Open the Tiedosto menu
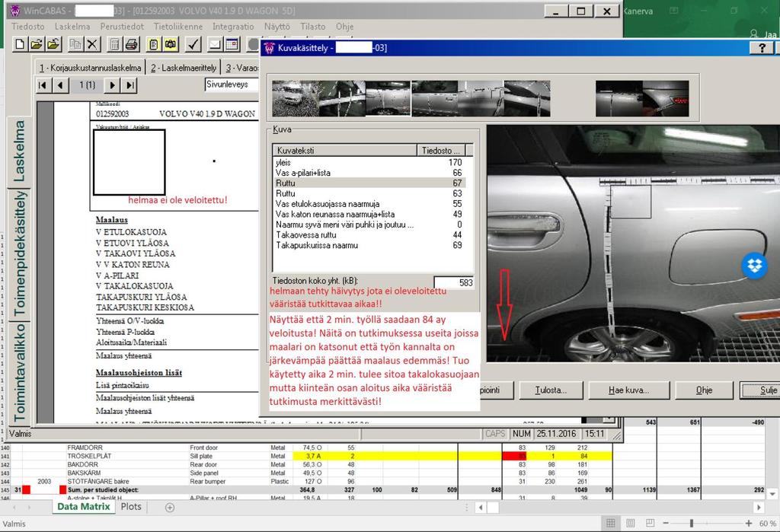Image resolution: width=780 pixels, height=532 pixels. coord(28,27)
